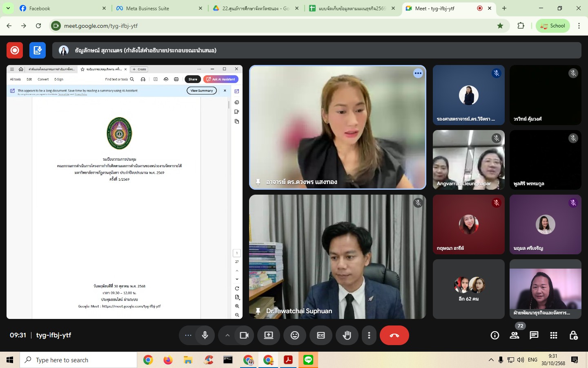Click the Dr.Tawatchai Suphuan video tile
This screenshot has height=368, width=588.
[337, 256]
